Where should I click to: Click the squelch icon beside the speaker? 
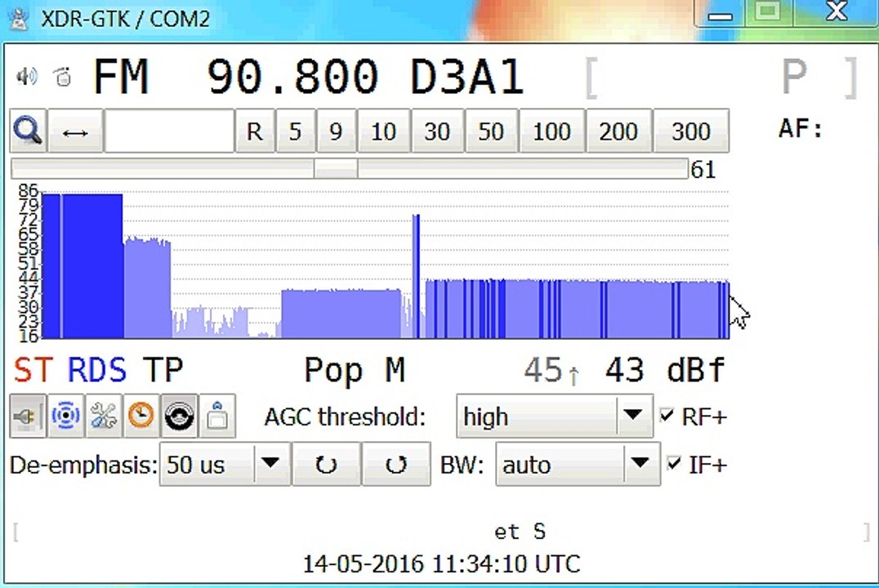(63, 76)
